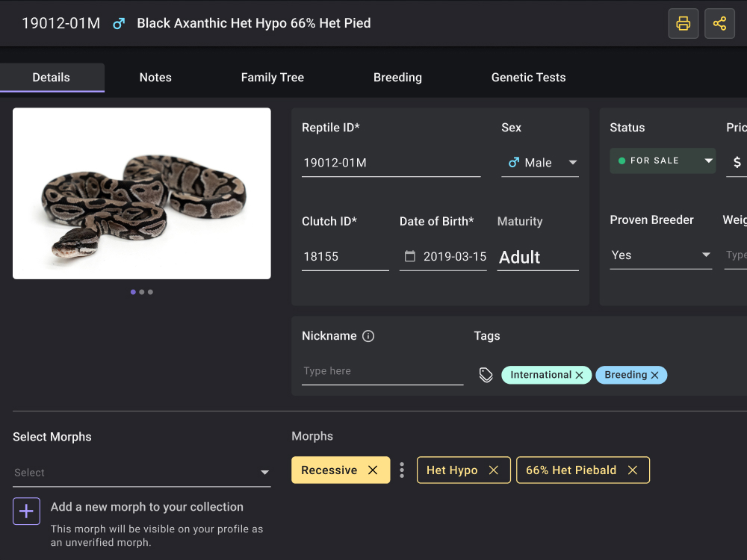Expand the FOR SALE status dropdown

(707, 161)
